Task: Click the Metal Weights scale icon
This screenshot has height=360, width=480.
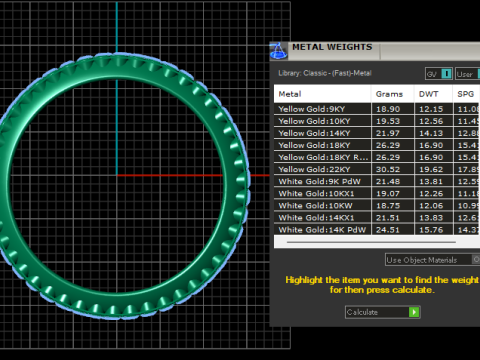Action: tap(278, 51)
